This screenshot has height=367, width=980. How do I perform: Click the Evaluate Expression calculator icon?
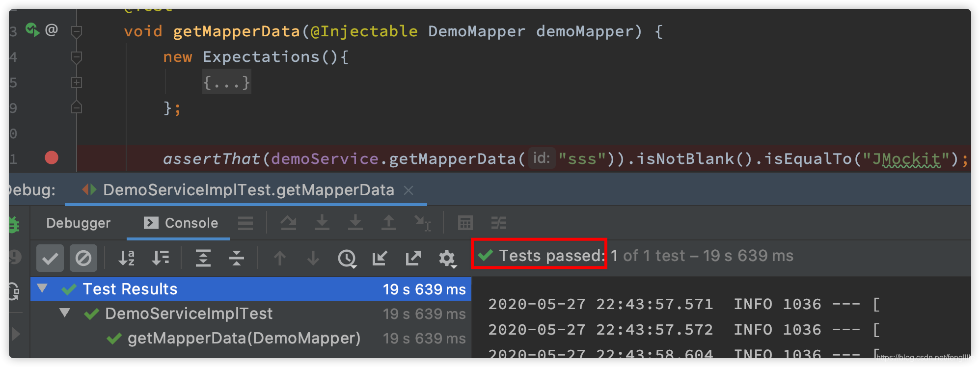(x=465, y=223)
